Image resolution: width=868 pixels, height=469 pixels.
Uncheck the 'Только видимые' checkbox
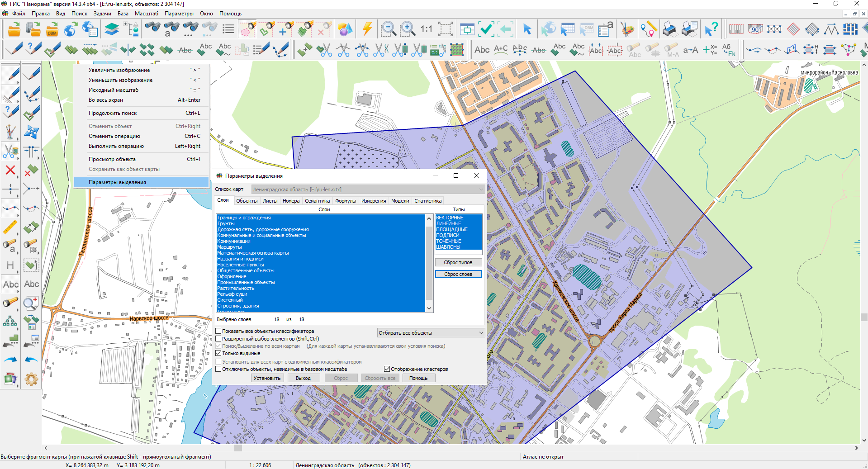(x=218, y=353)
